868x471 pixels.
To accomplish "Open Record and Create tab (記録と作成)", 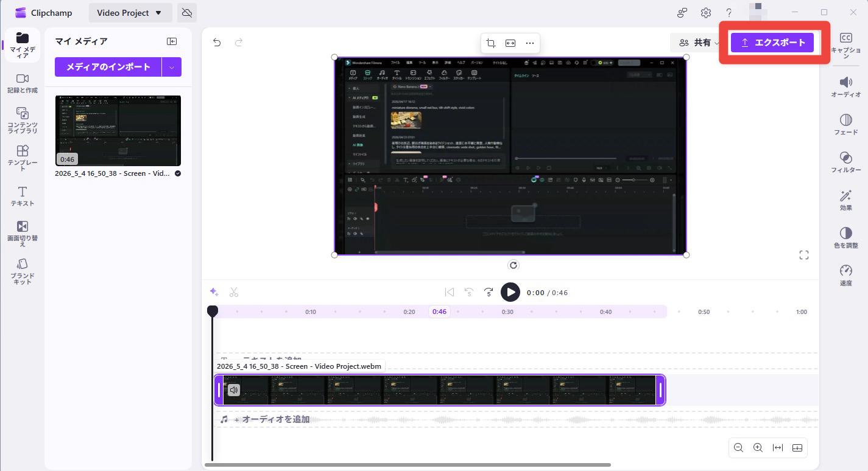I will click(22, 83).
